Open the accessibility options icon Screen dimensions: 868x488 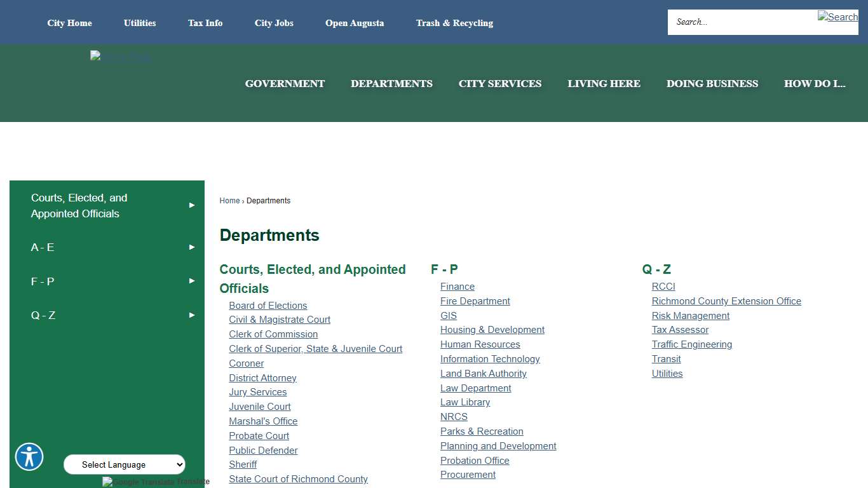coord(29,457)
